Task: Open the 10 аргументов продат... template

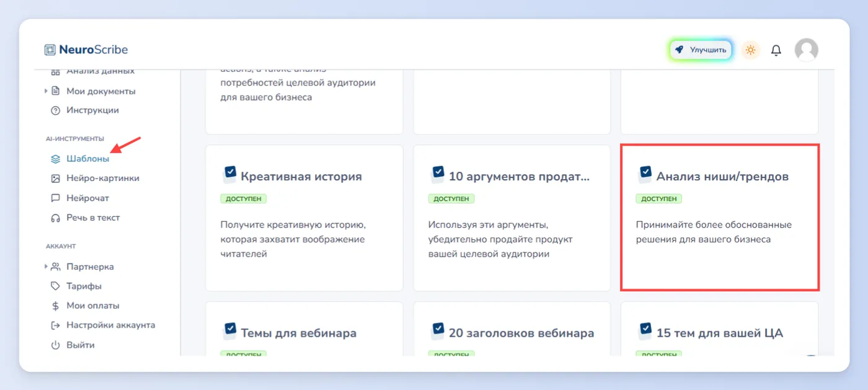Action: 512,218
